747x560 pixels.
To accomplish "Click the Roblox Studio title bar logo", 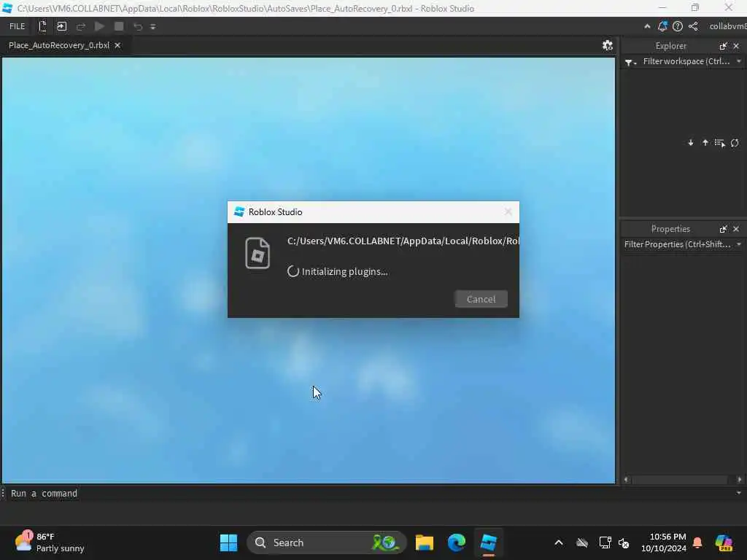I will 7,8.
